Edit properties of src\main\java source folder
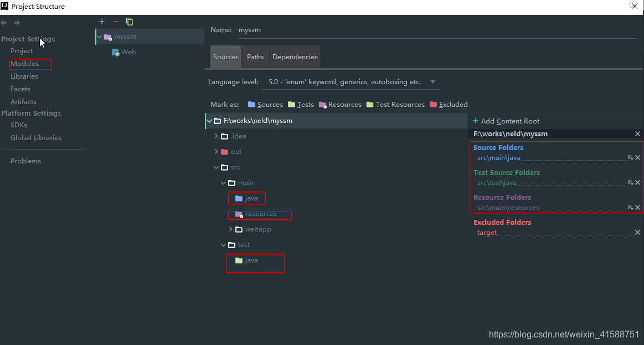644x345 pixels. pyautogui.click(x=631, y=158)
